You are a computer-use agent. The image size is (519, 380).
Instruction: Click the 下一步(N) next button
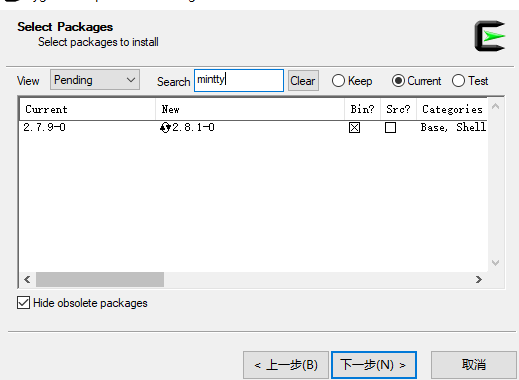click(374, 365)
